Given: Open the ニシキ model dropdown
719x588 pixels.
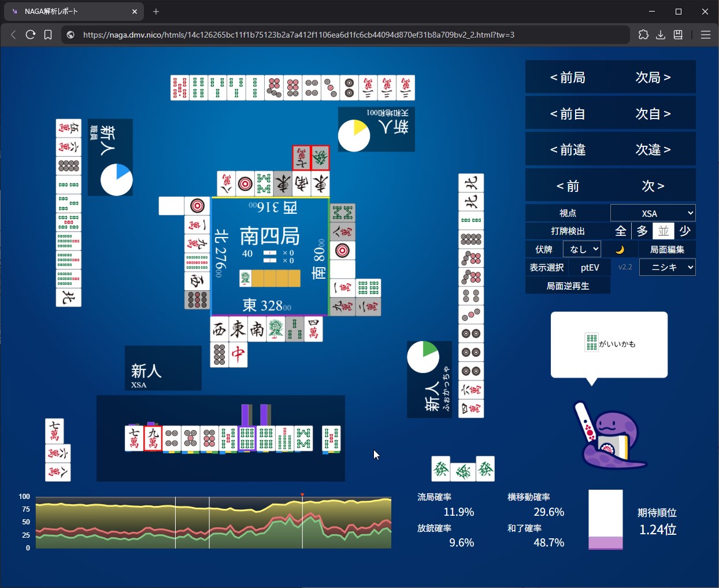Looking at the screenshot, I should [667, 267].
